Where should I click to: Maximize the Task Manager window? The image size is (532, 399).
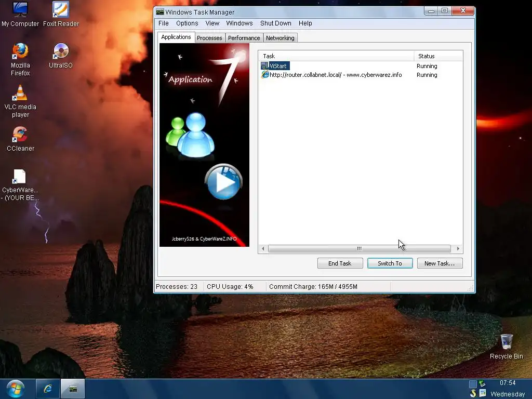445,11
